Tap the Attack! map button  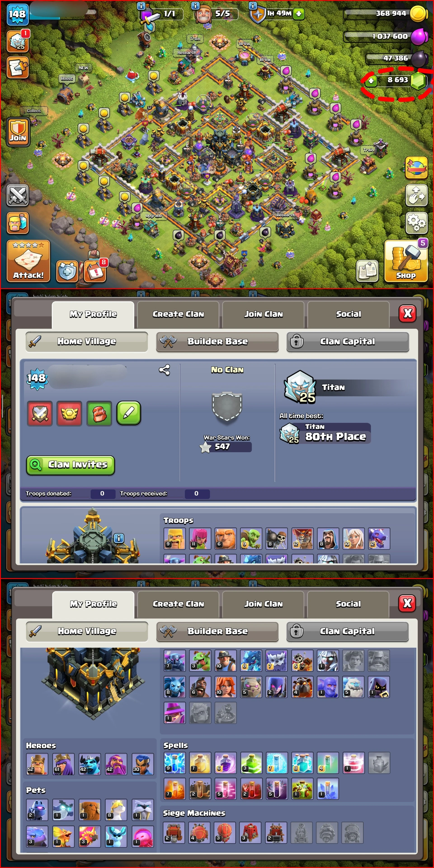click(28, 261)
